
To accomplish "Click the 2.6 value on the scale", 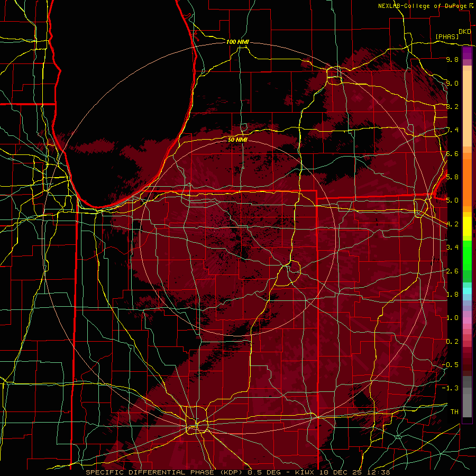I will coord(452,271).
